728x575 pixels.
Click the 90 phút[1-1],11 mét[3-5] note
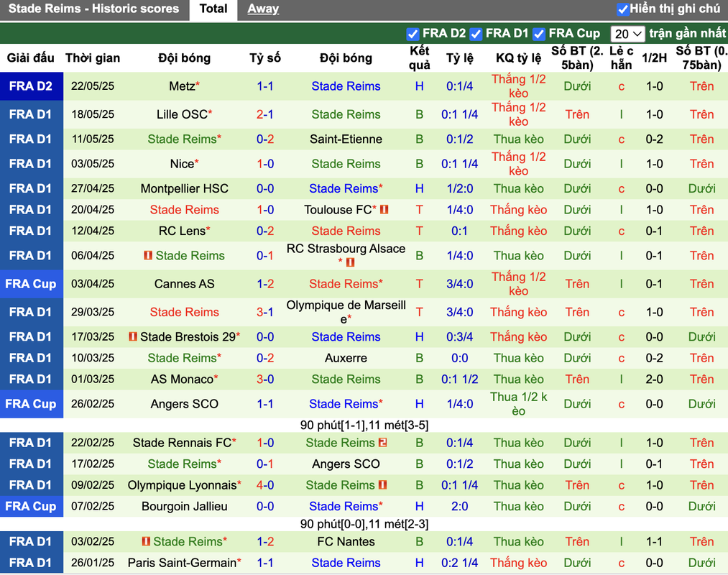click(364, 425)
